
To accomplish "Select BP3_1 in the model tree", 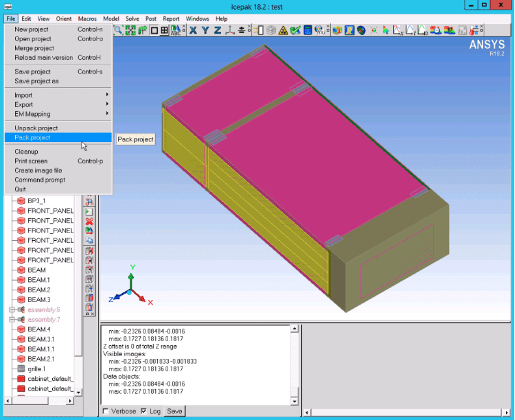I will click(37, 201).
